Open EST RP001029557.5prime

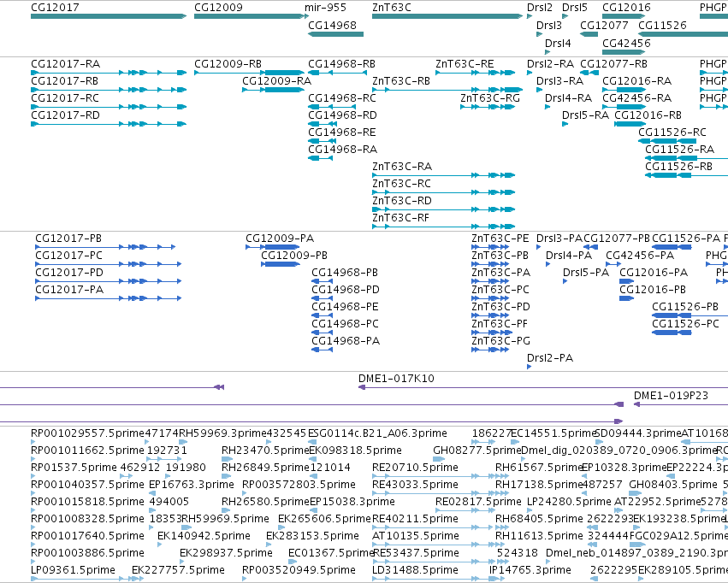click(87, 433)
